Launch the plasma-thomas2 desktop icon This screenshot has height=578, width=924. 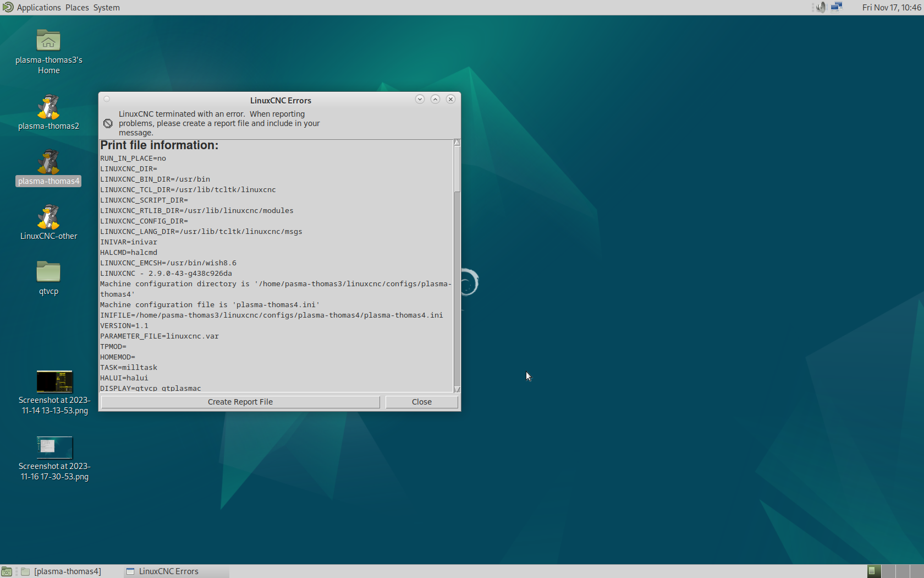[x=48, y=107]
